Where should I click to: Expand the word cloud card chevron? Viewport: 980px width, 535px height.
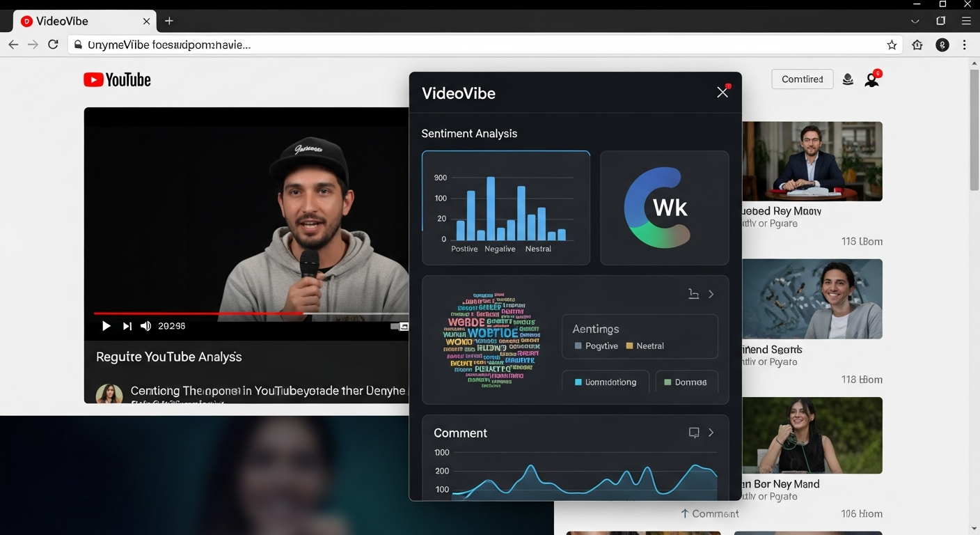click(x=711, y=294)
